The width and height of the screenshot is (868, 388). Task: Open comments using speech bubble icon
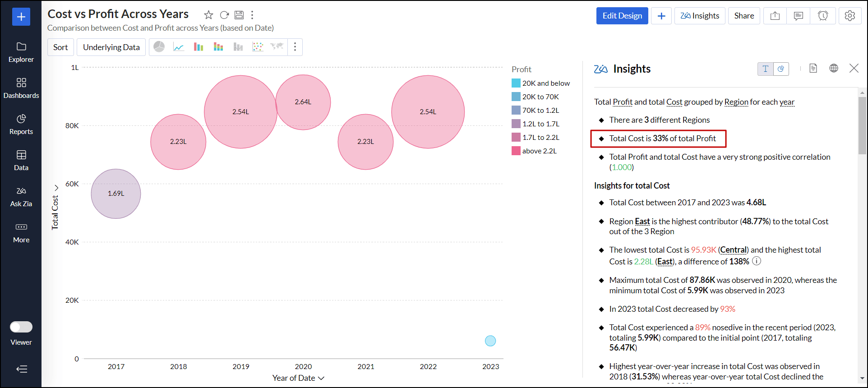799,16
